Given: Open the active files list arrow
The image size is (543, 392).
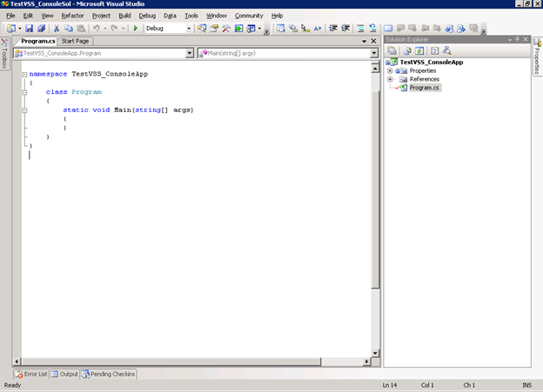Looking at the screenshot, I should point(365,41).
